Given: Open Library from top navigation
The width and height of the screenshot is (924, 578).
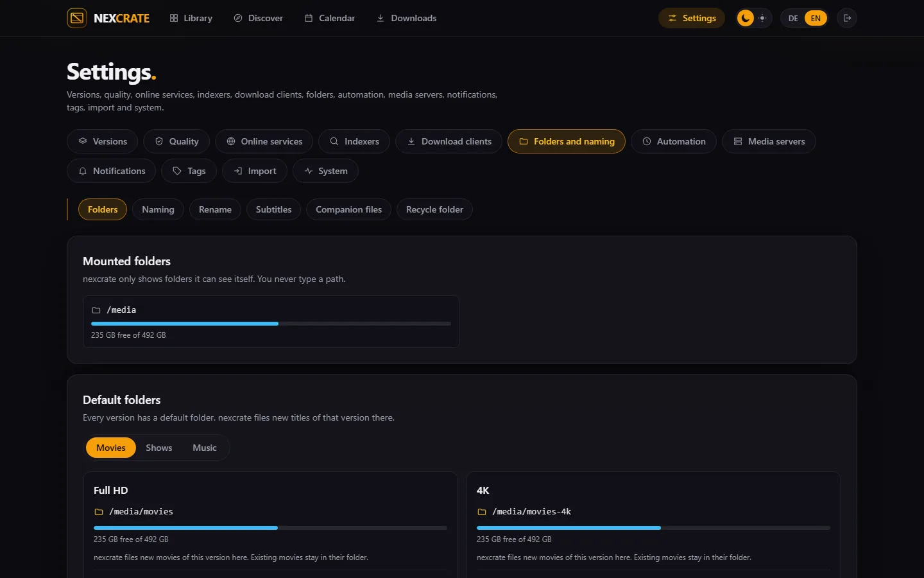Looking at the screenshot, I should pyautogui.click(x=191, y=18).
